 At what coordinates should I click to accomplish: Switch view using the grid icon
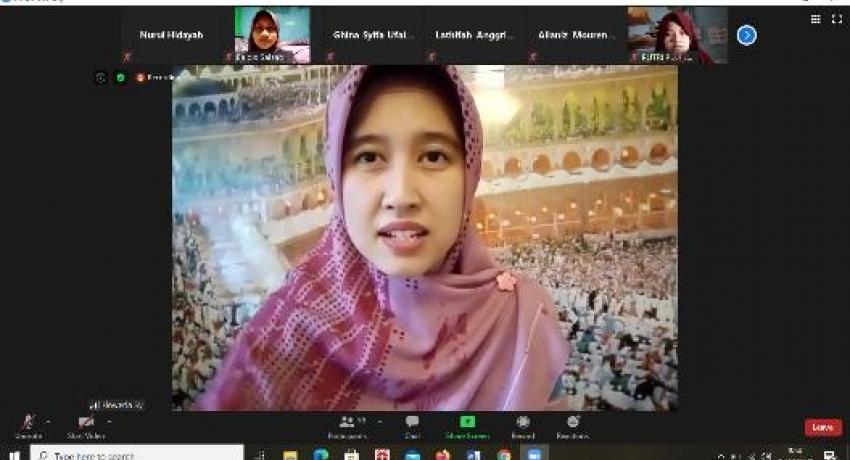tap(816, 20)
